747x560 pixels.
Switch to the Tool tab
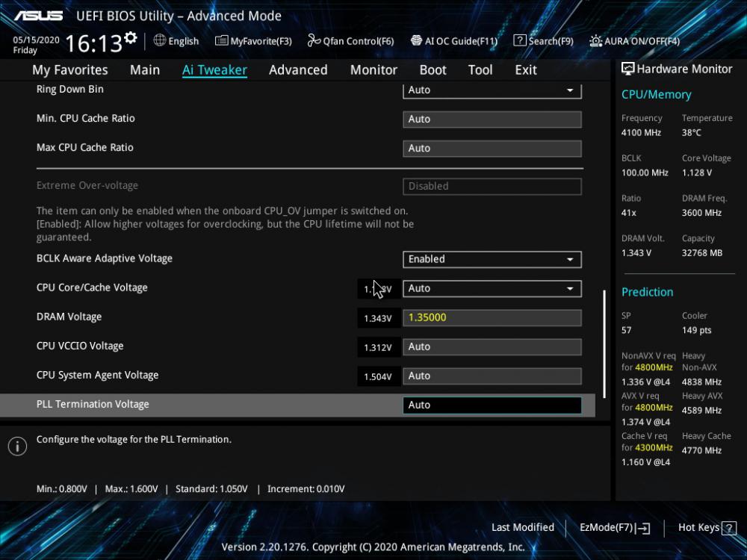480,70
